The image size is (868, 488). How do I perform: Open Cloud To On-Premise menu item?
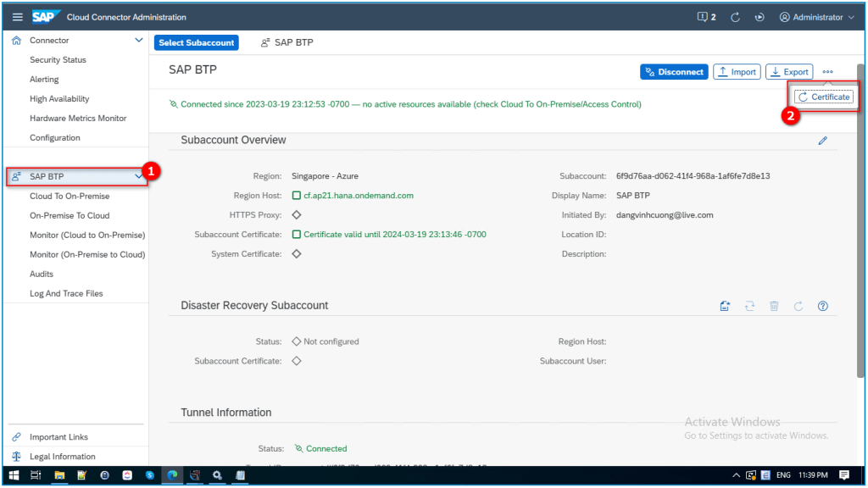[x=70, y=196]
